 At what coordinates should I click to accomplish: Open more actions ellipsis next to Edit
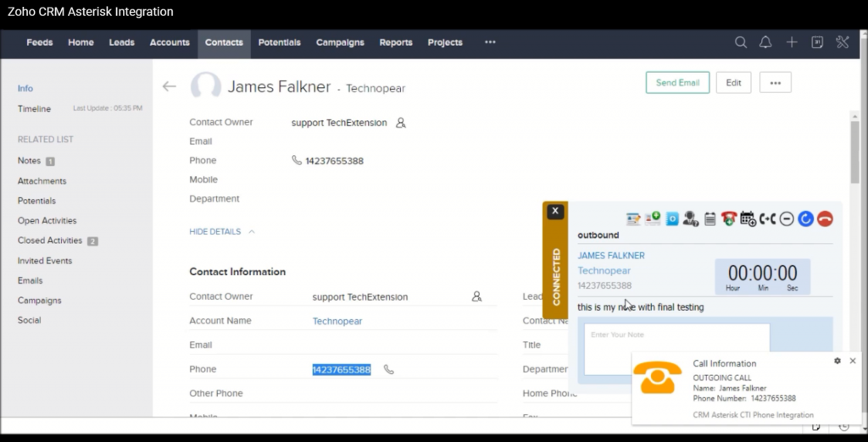coord(775,82)
